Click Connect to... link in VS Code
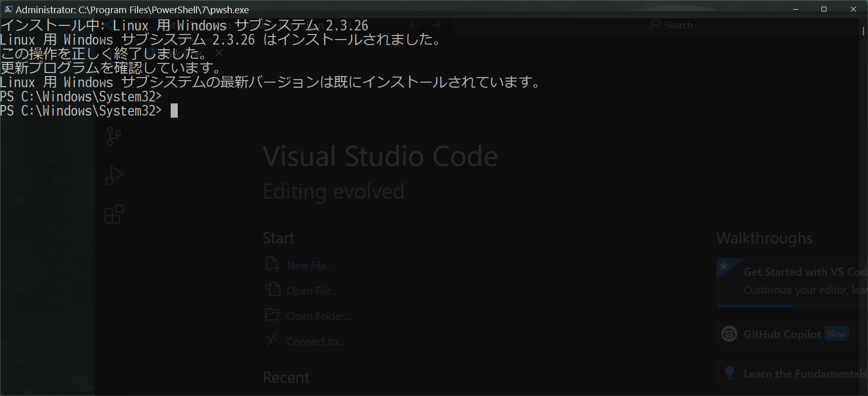Image resolution: width=868 pixels, height=396 pixels. 315,342
